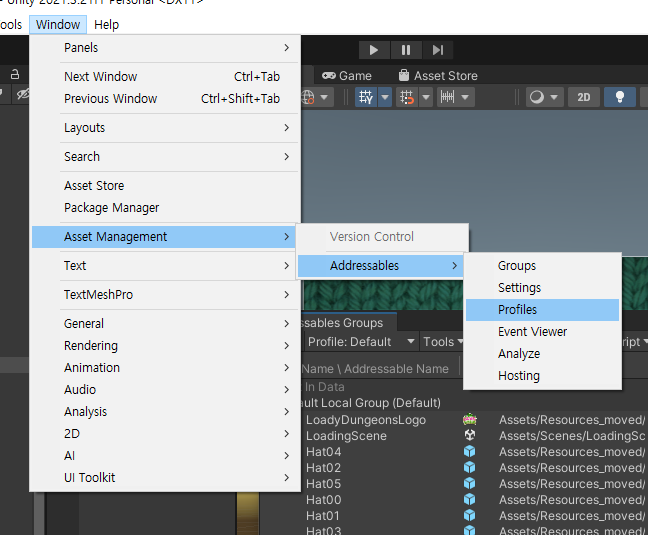The image size is (648, 535).
Task: Click the ruler increment snap icon
Action: [448, 97]
